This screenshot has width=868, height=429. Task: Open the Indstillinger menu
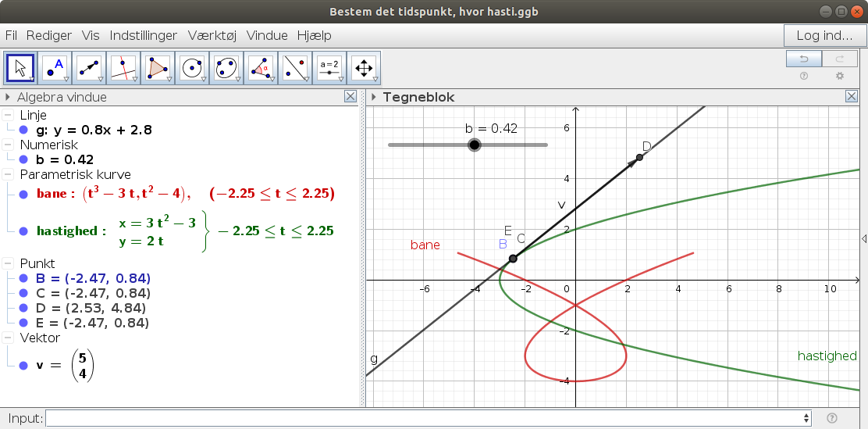pyautogui.click(x=144, y=35)
